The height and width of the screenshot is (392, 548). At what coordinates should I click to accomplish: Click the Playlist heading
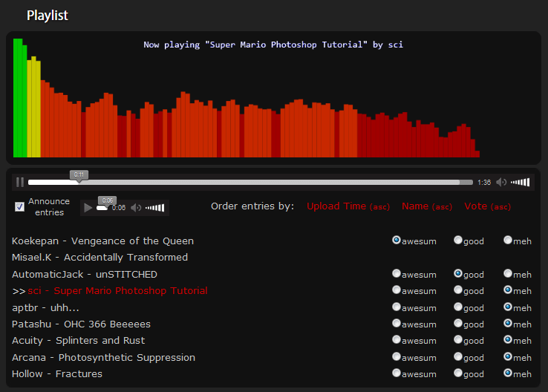click(48, 16)
